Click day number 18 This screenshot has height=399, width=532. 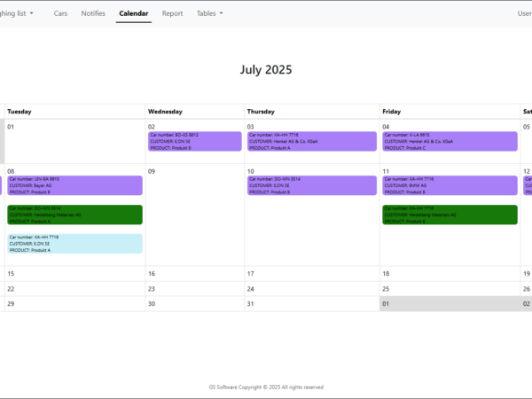click(386, 274)
